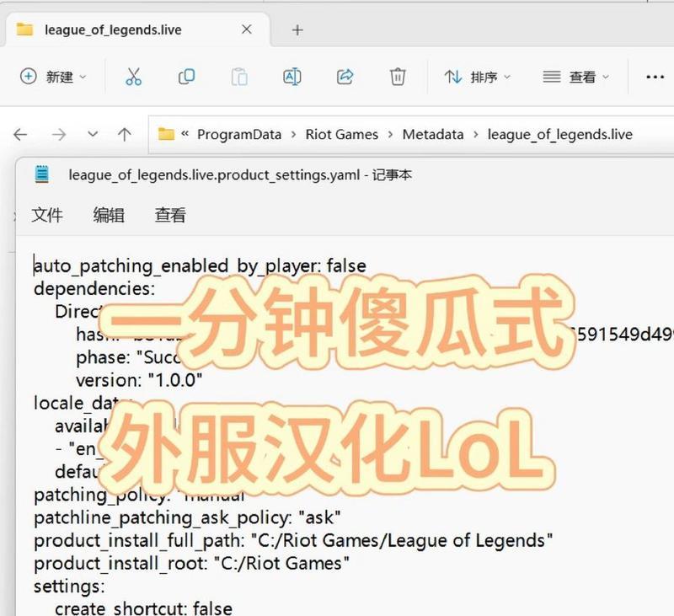
Task: Expand chevron after Metadata in breadcrumb
Action: point(476,135)
